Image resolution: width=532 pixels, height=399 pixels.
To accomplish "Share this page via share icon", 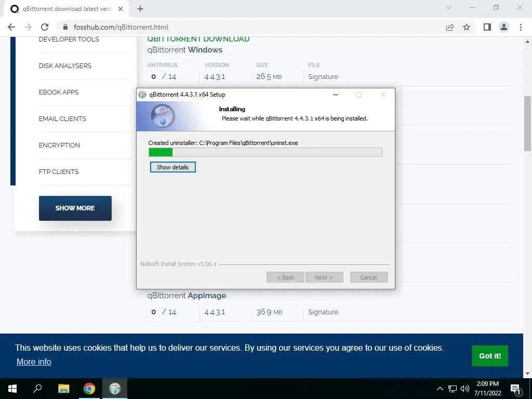I will pos(450,27).
